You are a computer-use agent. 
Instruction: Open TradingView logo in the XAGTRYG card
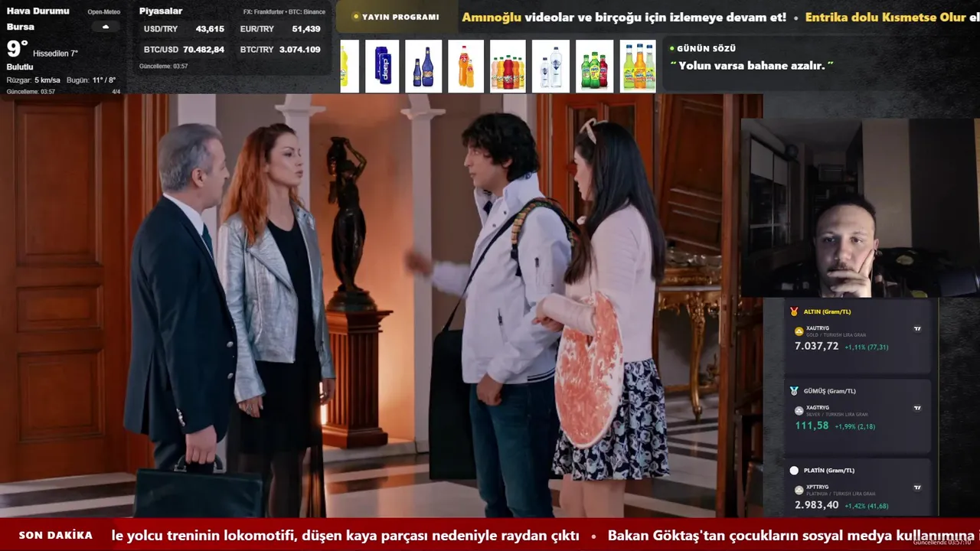tap(917, 409)
